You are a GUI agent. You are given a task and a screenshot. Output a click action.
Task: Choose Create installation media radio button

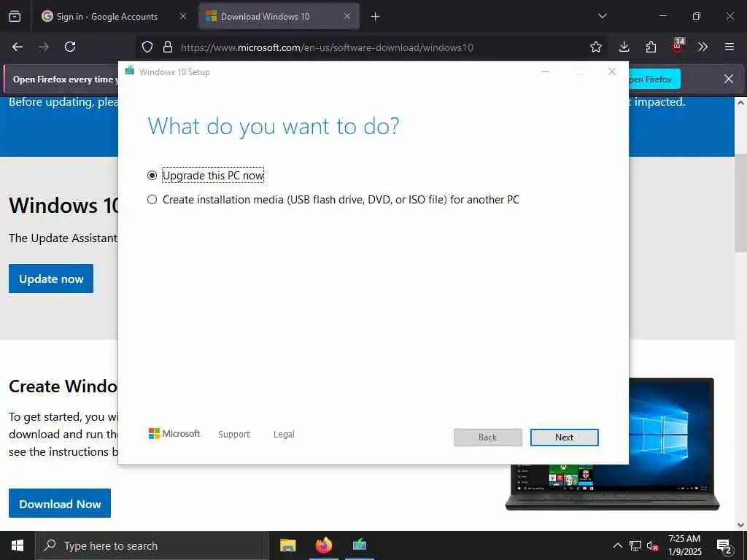click(x=152, y=200)
